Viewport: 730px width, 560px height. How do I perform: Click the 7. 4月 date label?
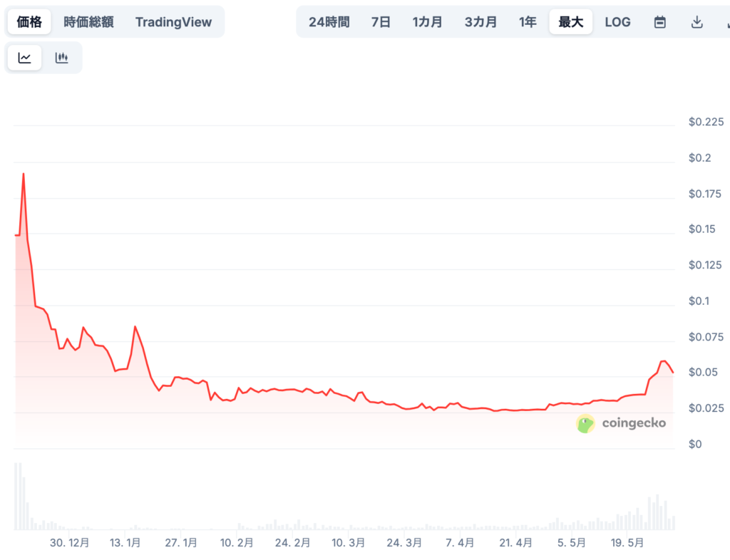pos(460,543)
